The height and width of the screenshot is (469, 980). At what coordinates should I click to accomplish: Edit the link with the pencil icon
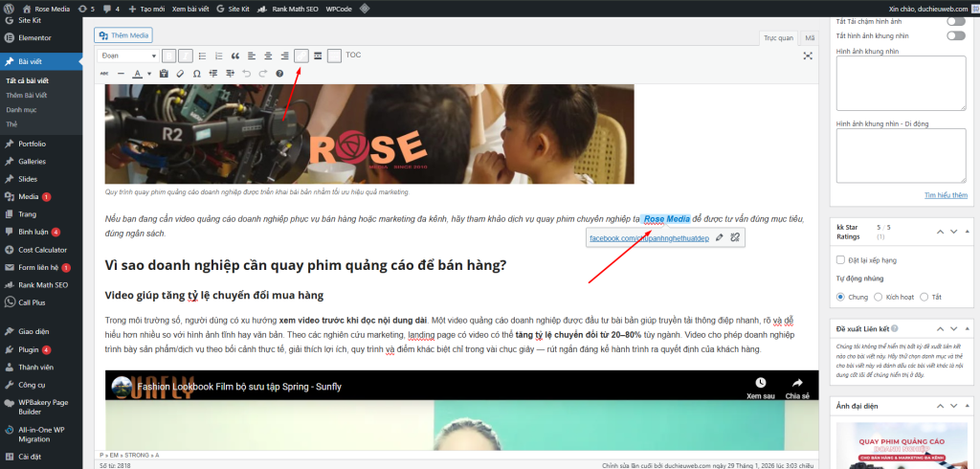coord(720,237)
